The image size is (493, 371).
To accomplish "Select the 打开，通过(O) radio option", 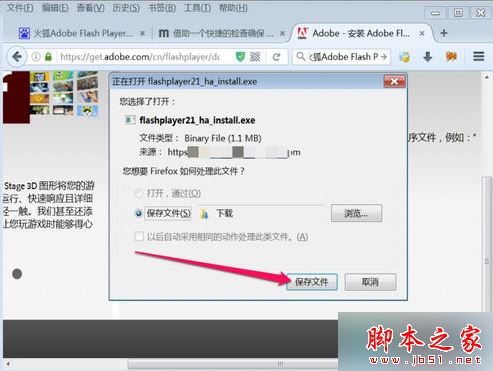I will [x=138, y=193].
